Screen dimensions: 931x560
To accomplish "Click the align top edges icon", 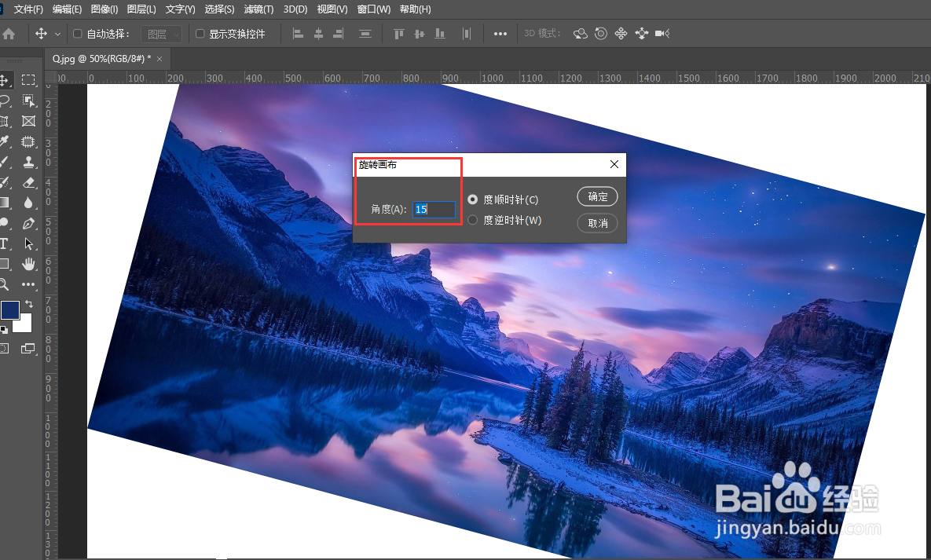I will click(x=399, y=34).
